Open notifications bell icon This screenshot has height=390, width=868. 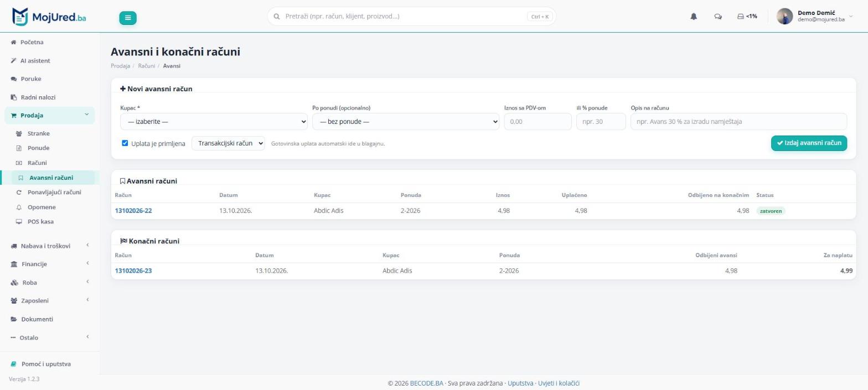point(694,17)
